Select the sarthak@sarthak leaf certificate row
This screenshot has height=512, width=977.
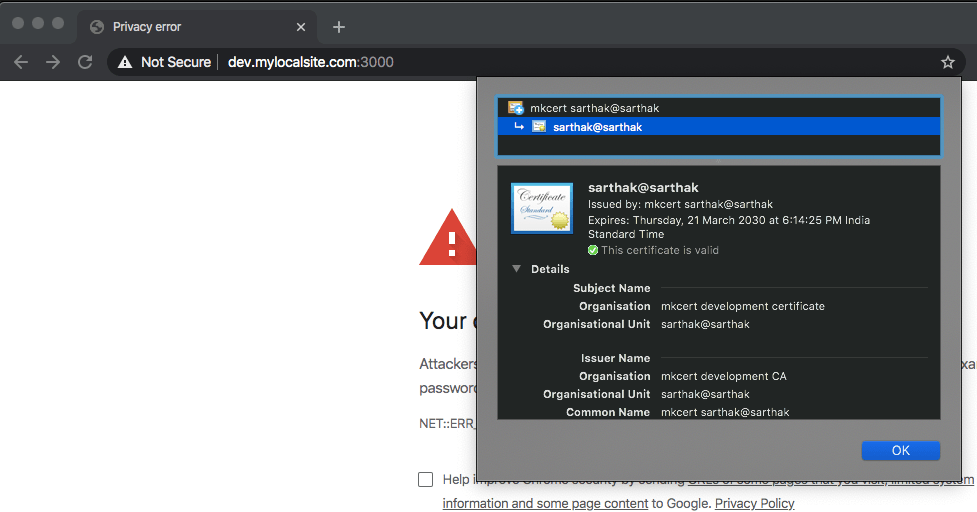click(x=718, y=126)
